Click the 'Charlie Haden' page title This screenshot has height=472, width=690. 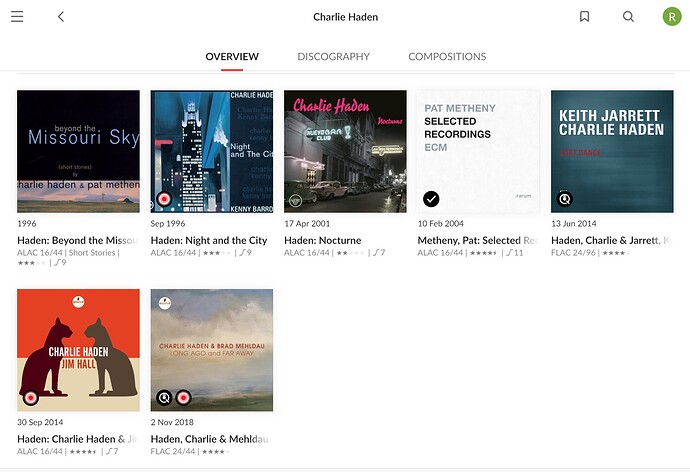click(345, 17)
